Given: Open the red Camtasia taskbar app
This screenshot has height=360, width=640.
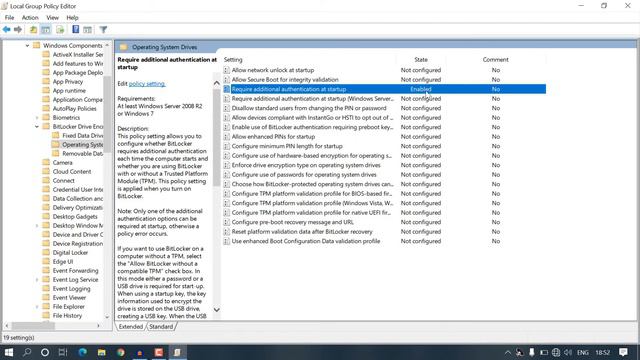Looking at the screenshot, I should tap(159, 352).
